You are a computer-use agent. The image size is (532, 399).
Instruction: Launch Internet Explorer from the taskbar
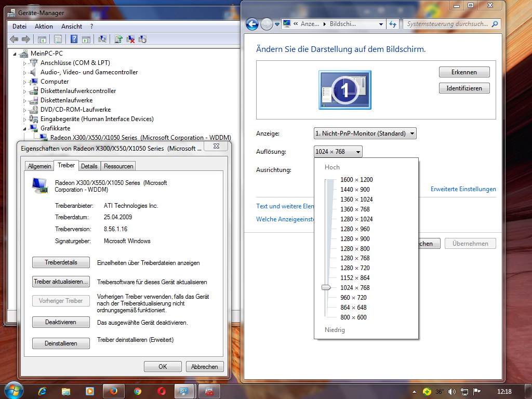(x=42, y=392)
